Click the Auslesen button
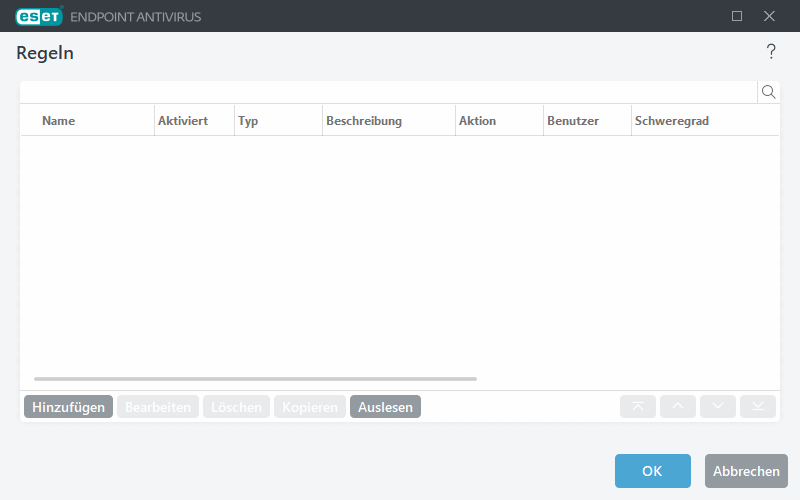Image resolution: width=800 pixels, height=500 pixels. tap(385, 407)
